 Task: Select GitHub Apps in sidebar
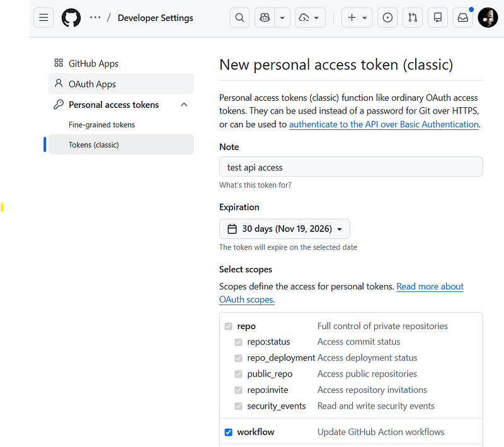[121, 63]
